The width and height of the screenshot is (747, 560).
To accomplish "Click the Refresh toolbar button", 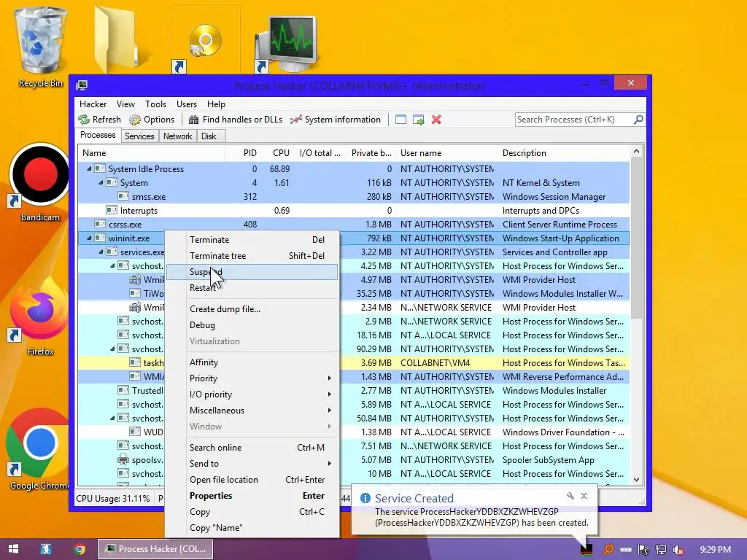I will point(99,120).
